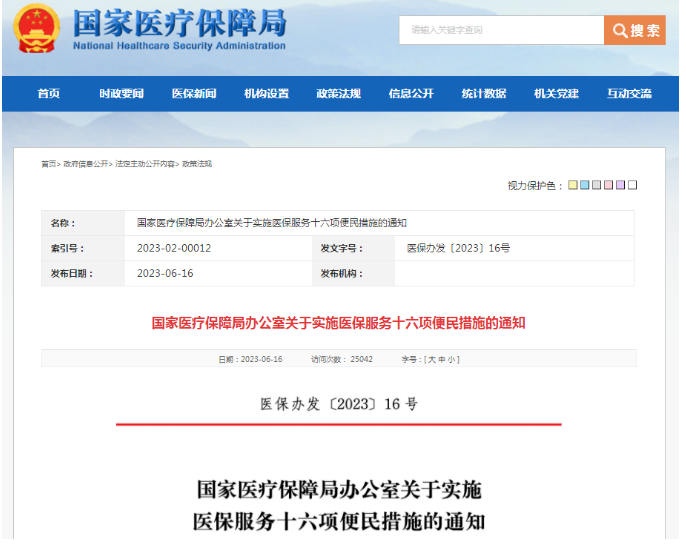
Task: Set font size to 小 (small)
Action: [x=451, y=360]
